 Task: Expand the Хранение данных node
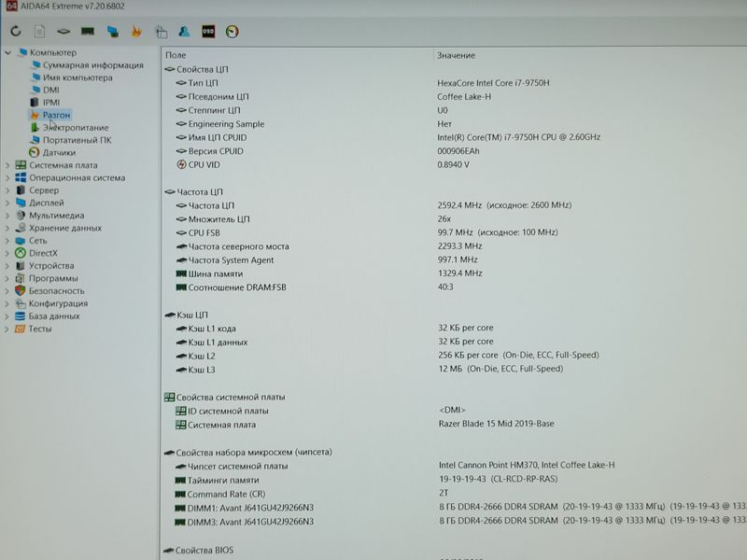coord(7,228)
